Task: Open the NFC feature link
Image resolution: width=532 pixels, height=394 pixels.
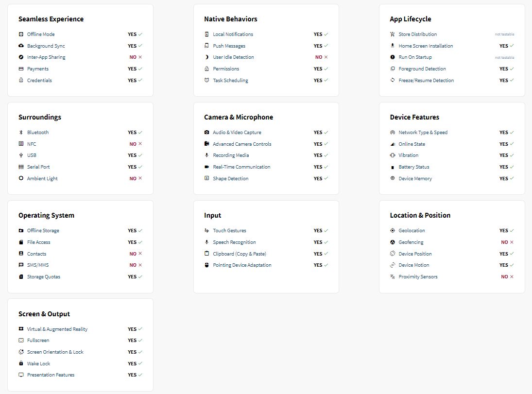Action: pos(32,144)
